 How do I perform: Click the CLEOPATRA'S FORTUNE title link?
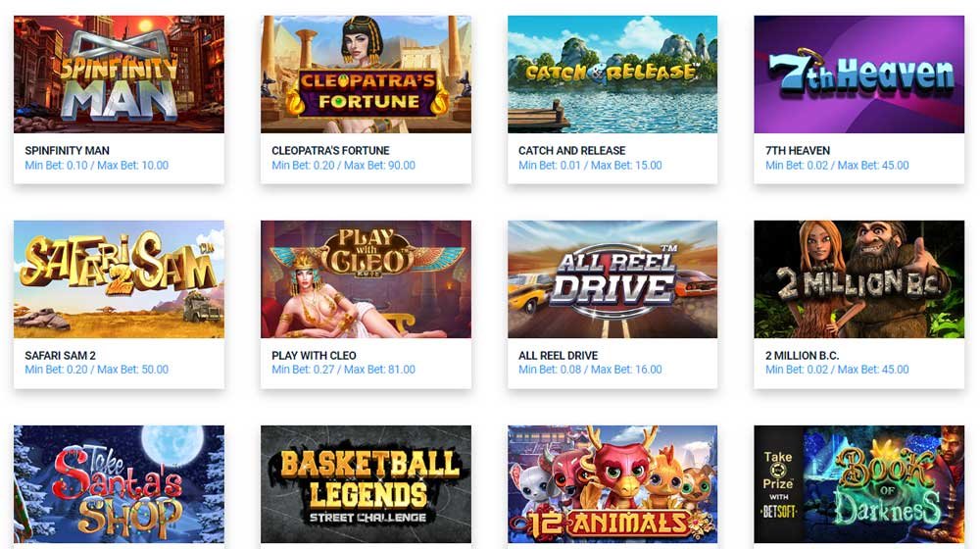pyautogui.click(x=330, y=151)
